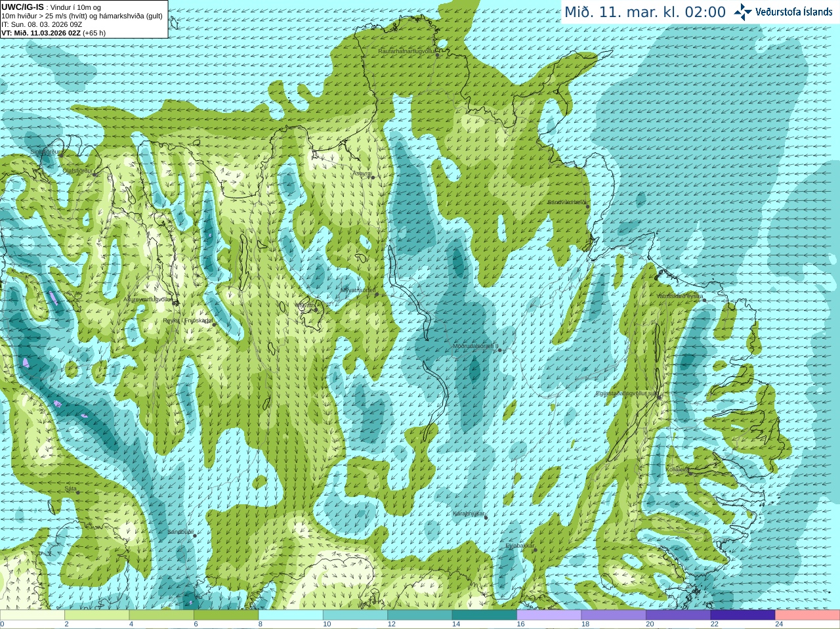Click the 8–10 m/s light cyan swatch

pyautogui.click(x=291, y=615)
